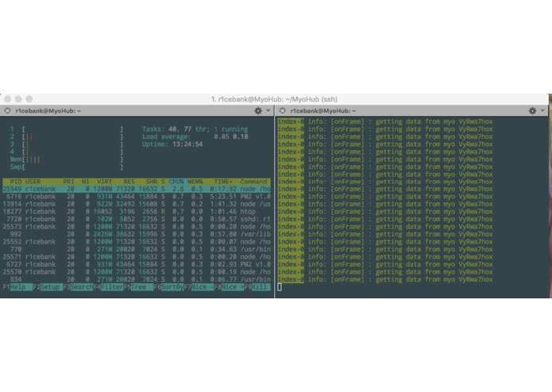The image size is (552, 392).
Task: Select process row PID 25570
Action: click(137, 271)
